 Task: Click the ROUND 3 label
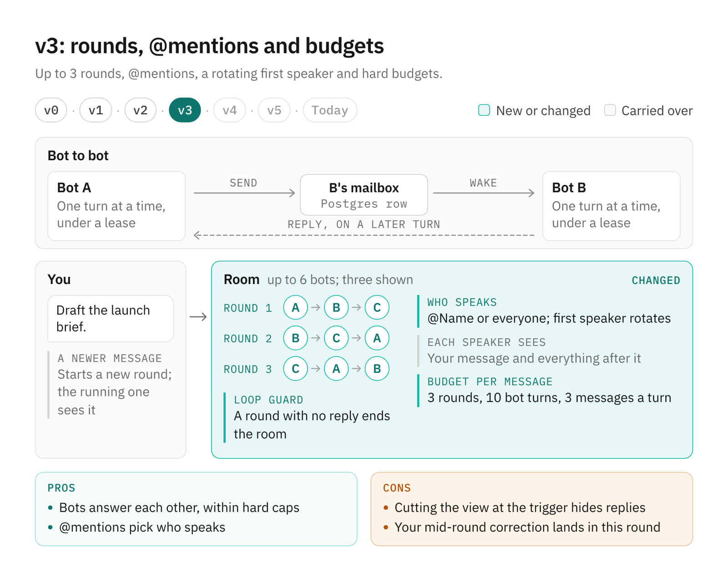(x=248, y=369)
